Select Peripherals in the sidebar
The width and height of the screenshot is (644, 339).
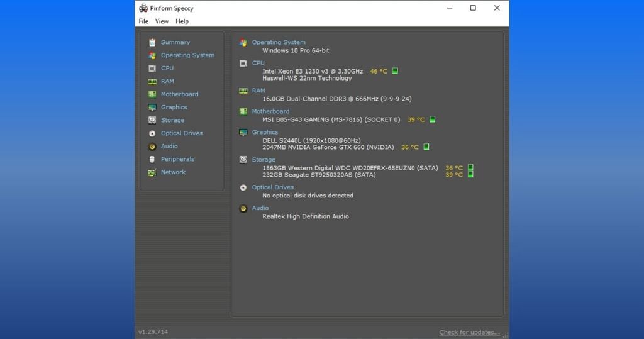177,159
